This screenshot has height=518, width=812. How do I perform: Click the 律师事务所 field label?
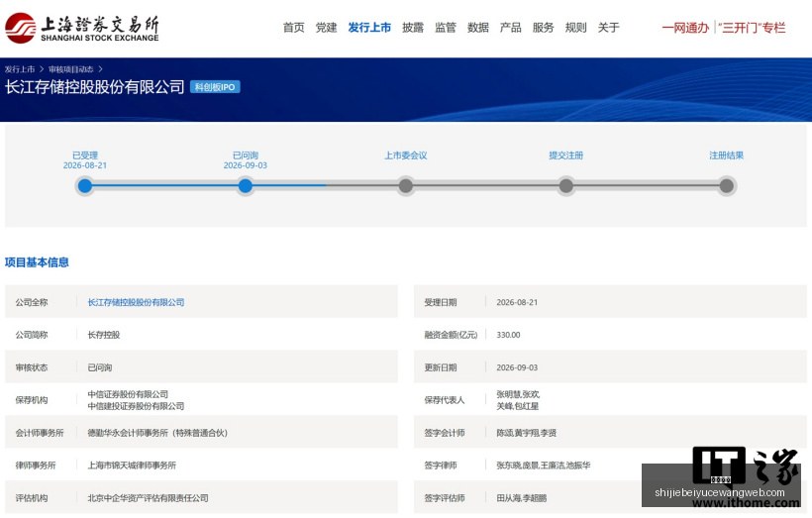36,466
